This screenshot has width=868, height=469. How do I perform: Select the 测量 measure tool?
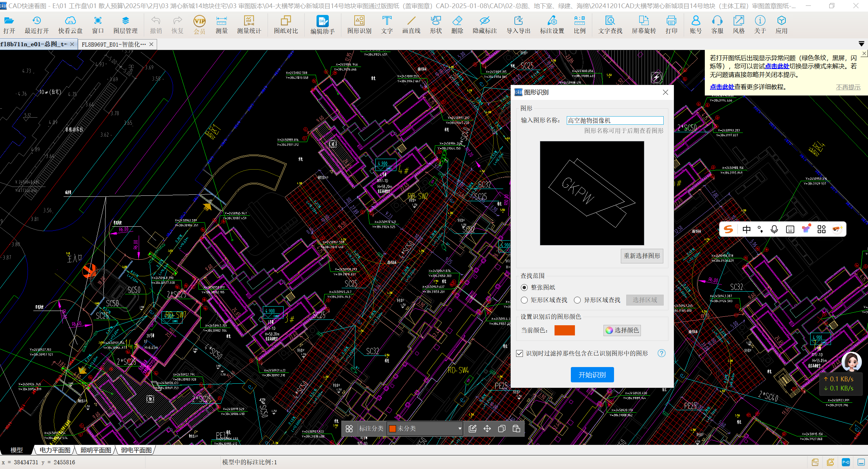point(221,25)
